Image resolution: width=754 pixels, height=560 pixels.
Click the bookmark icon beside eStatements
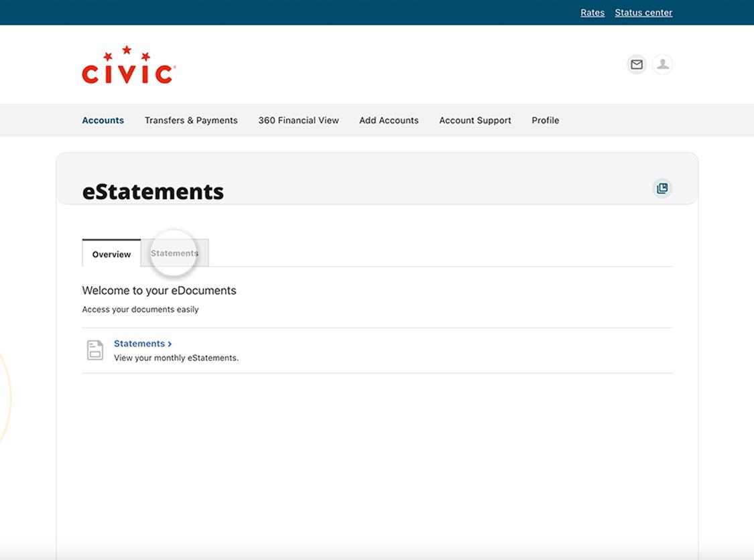click(662, 188)
